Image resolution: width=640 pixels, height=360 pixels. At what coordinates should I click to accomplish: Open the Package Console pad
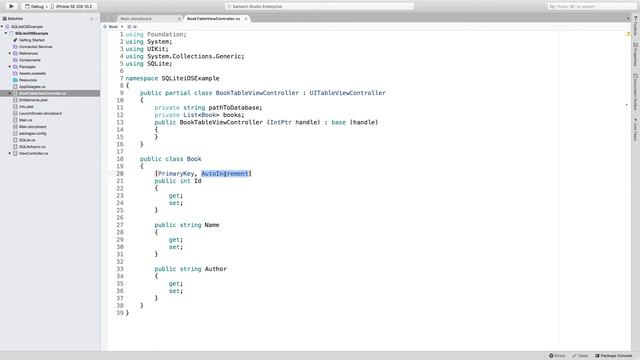(613, 356)
